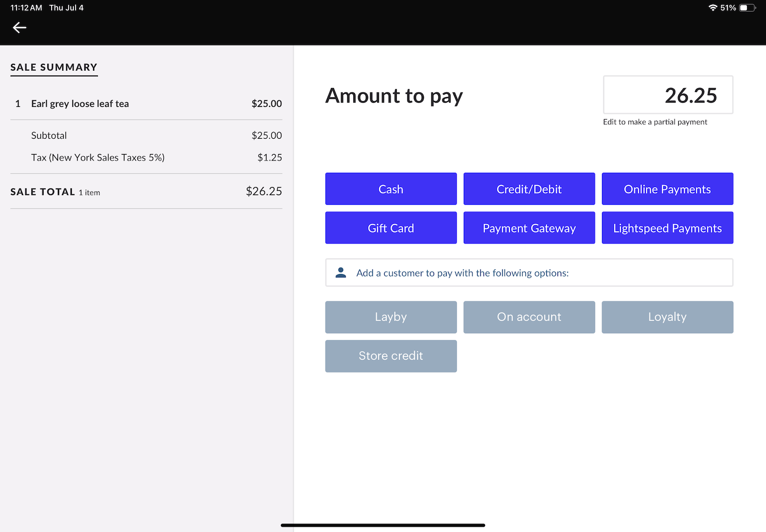The image size is (766, 532).
Task: Click the customer person icon
Action: click(341, 273)
